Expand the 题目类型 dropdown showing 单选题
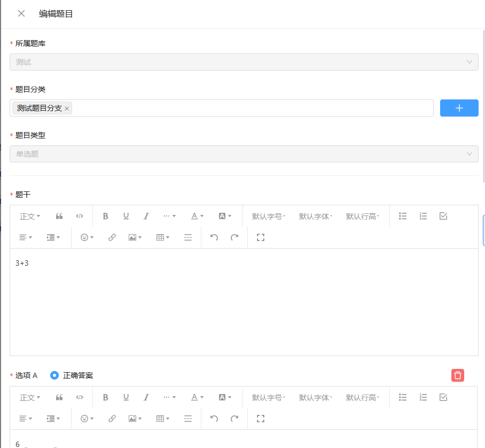Image resolution: width=485 pixels, height=448 pixels. coord(244,154)
